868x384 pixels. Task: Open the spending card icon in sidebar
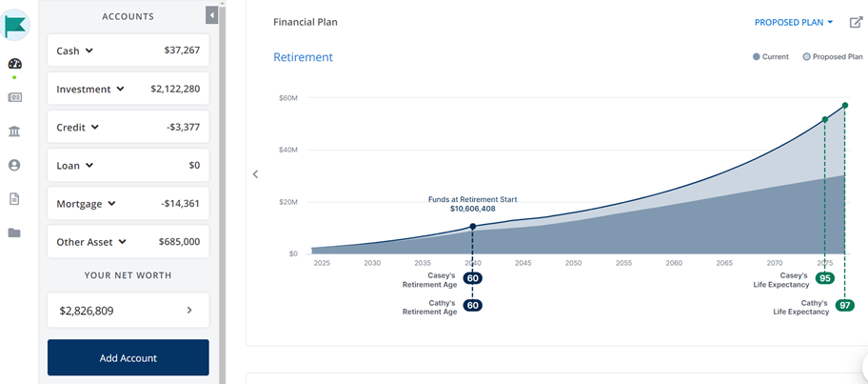[x=14, y=97]
